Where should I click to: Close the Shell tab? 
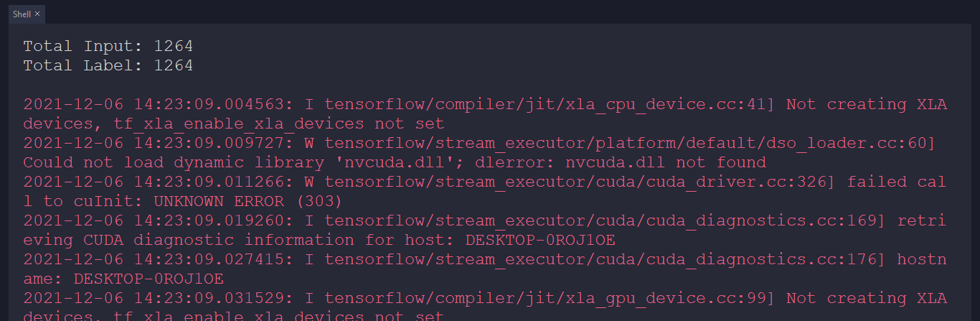[x=37, y=14]
